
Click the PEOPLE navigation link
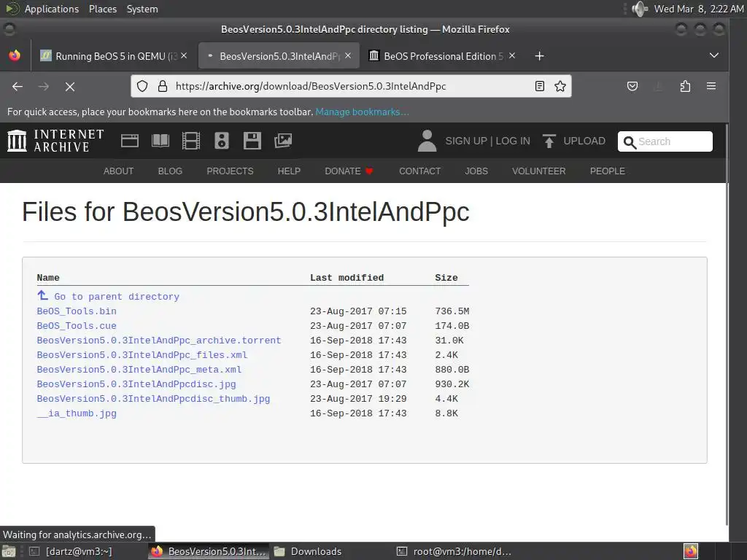coord(608,171)
